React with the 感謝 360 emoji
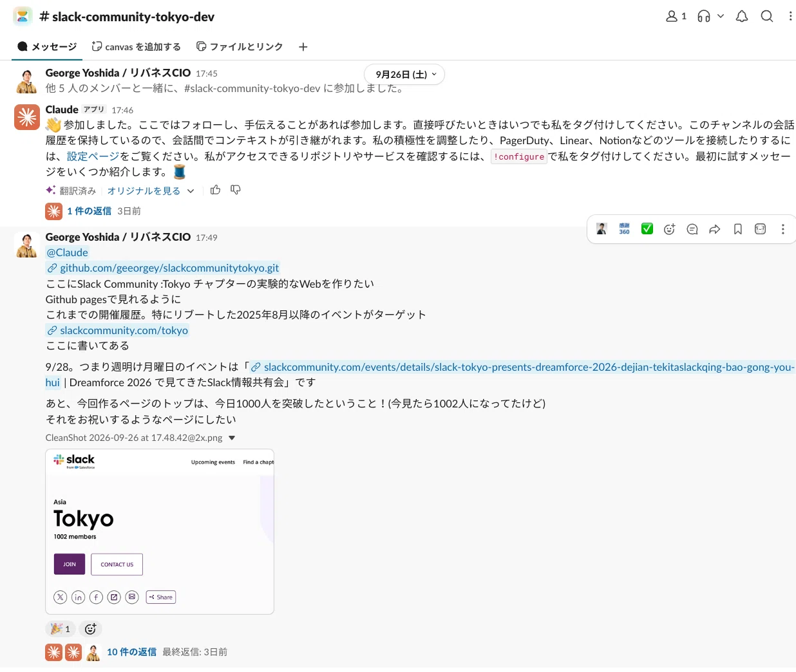The width and height of the screenshot is (796, 672). tap(625, 229)
